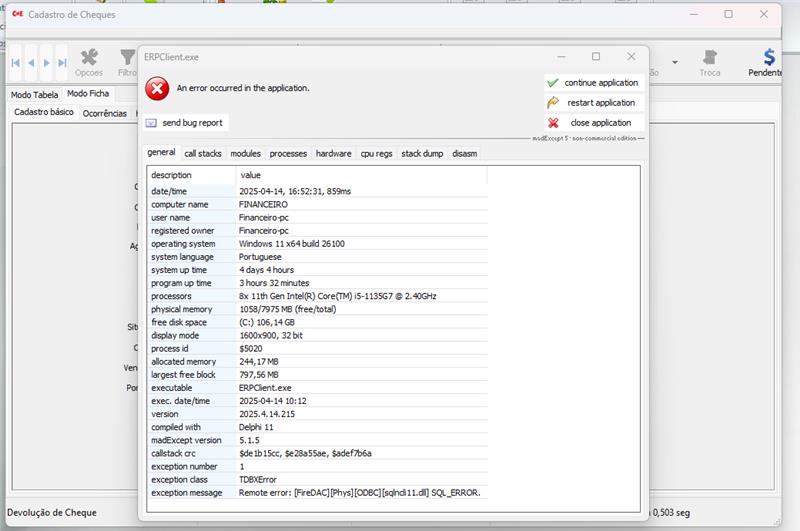Show the cpu regs tab
800x531 pixels.
[377, 153]
